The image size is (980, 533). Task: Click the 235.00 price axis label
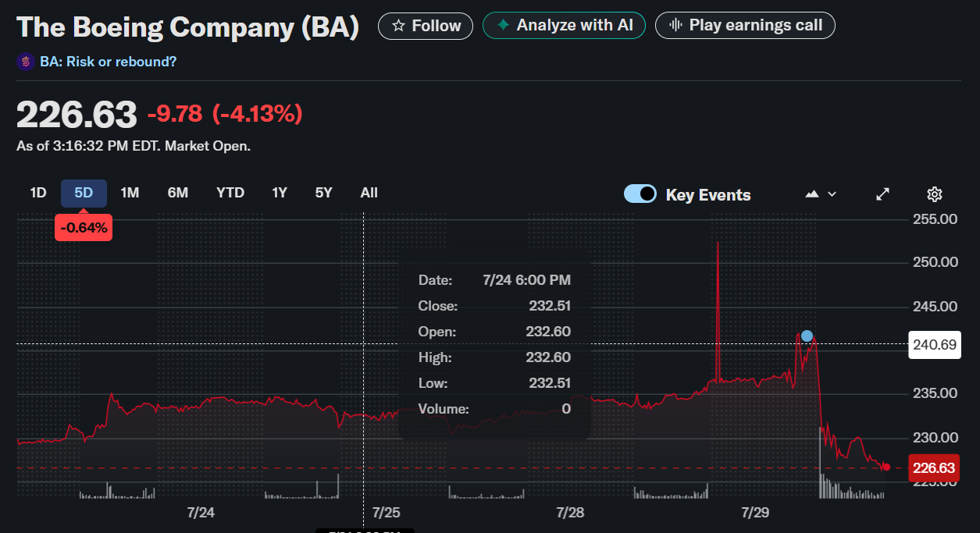click(x=935, y=393)
